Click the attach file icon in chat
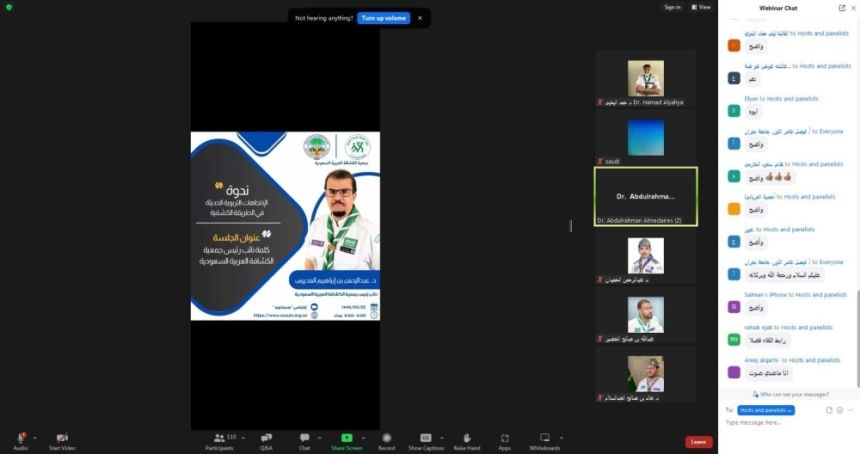 [829, 410]
